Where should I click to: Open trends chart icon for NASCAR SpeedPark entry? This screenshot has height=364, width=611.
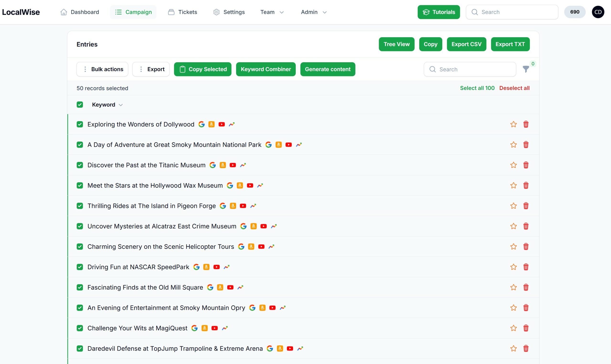coord(226,267)
